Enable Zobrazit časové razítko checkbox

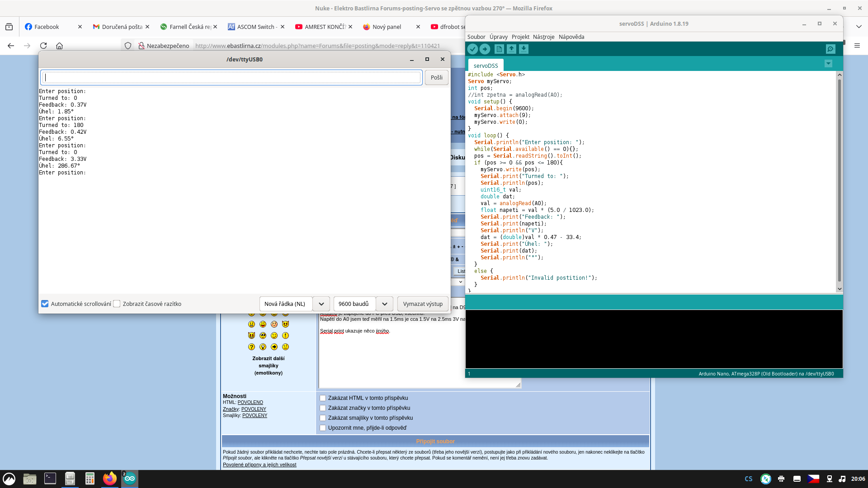[x=117, y=304]
